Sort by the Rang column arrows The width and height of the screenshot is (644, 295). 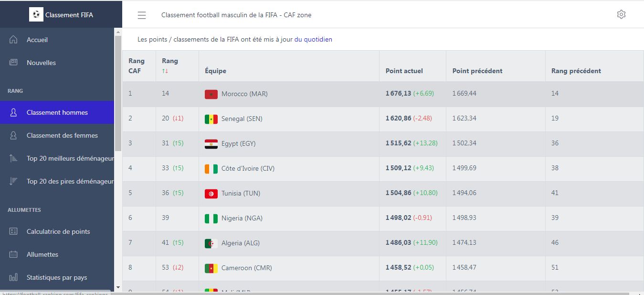pyautogui.click(x=165, y=71)
